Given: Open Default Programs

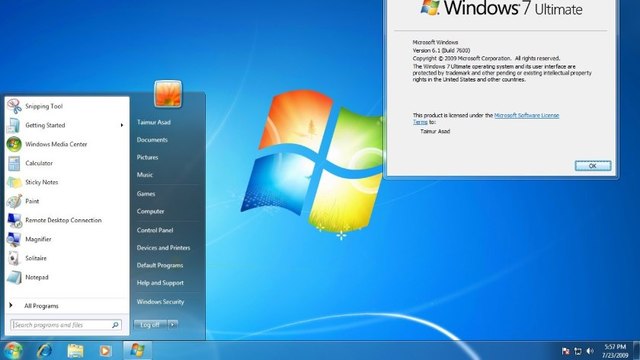Looking at the screenshot, I should pyautogui.click(x=160, y=265).
